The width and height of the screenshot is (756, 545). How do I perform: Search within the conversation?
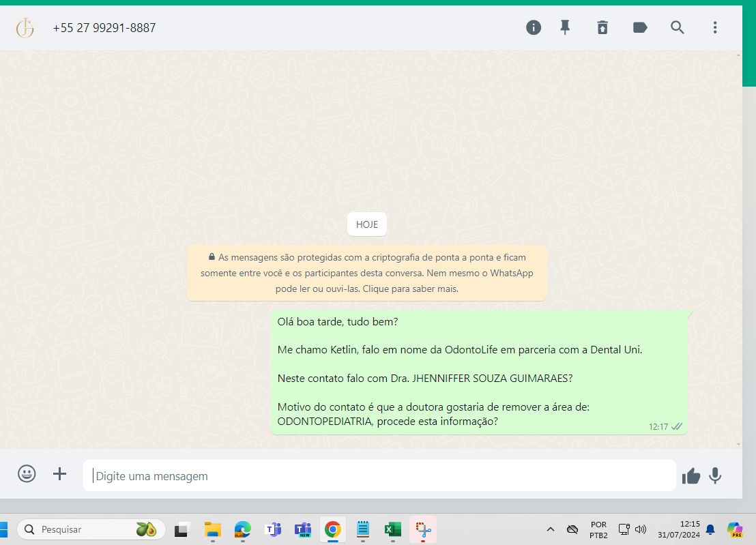click(x=678, y=27)
